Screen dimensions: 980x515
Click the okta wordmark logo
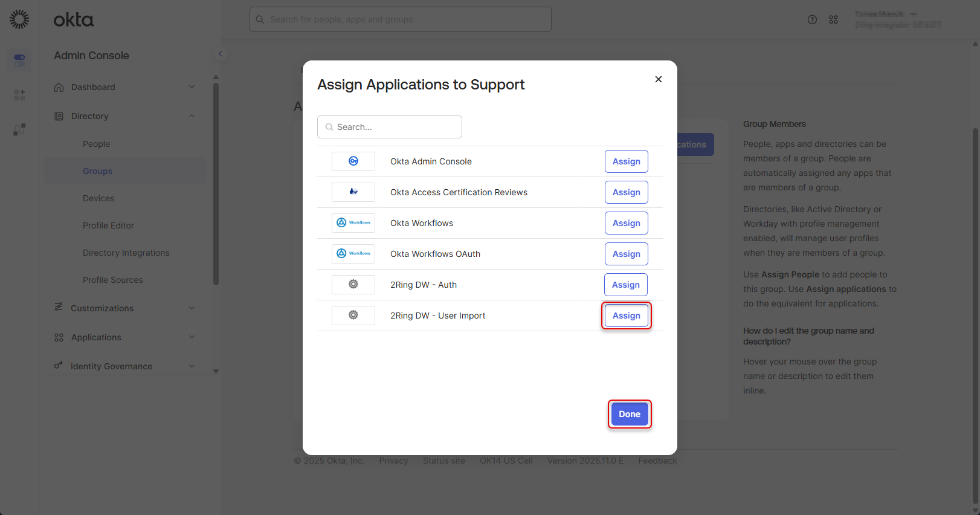[x=74, y=20]
